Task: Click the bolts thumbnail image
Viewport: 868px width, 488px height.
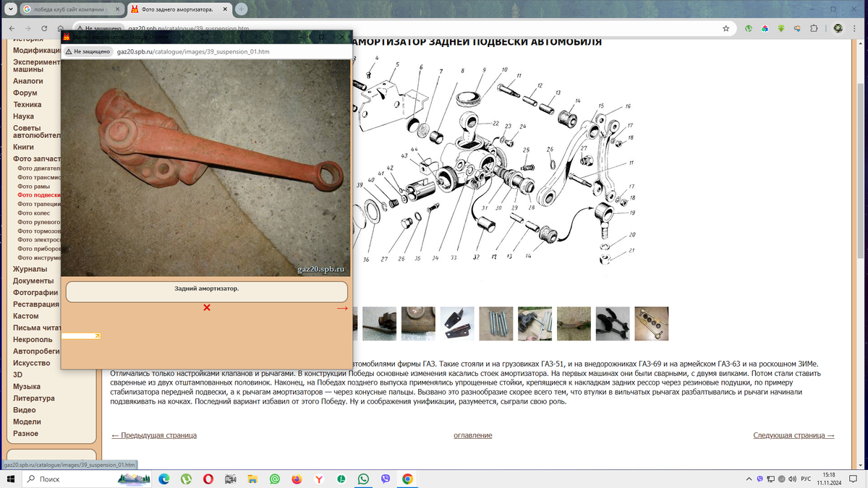Action: click(x=495, y=323)
